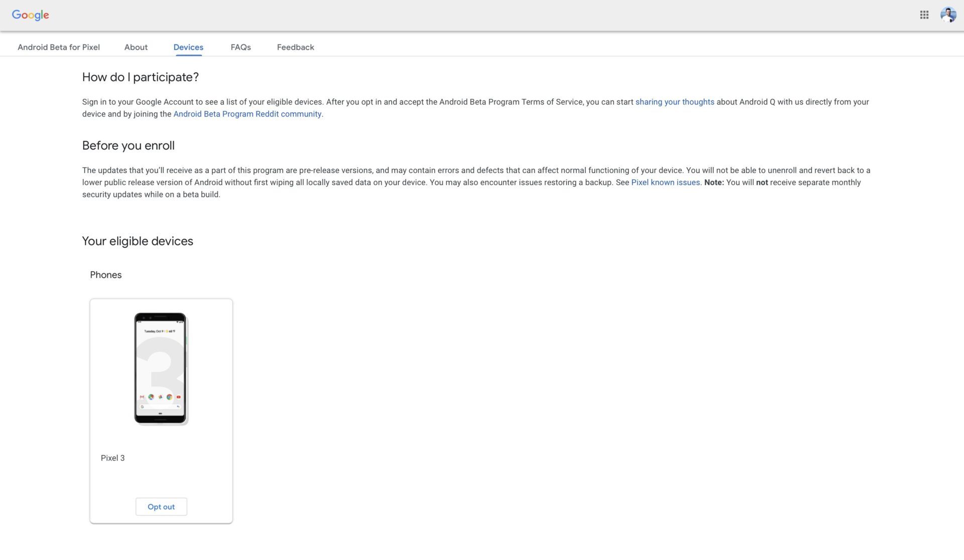Open Android Beta Program Reddit community link
Screen dimensions: 964x560
coord(248,114)
